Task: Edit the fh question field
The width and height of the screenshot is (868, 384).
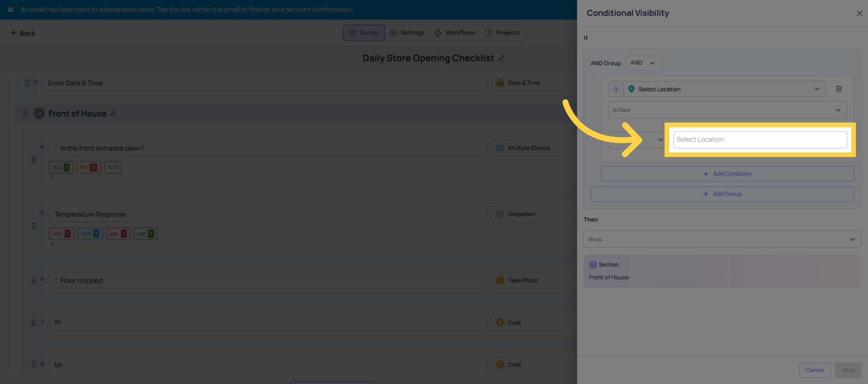Action: click(x=267, y=322)
